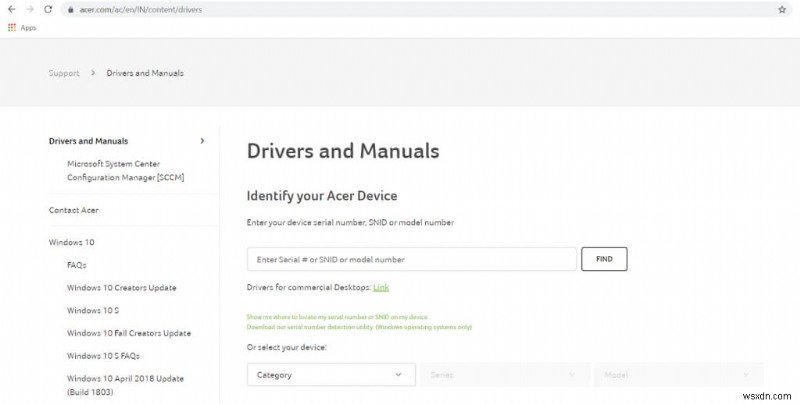Image resolution: width=800 pixels, height=404 pixels.
Task: Open the Apps grid shortcut icon
Action: pyautogui.click(x=12, y=28)
